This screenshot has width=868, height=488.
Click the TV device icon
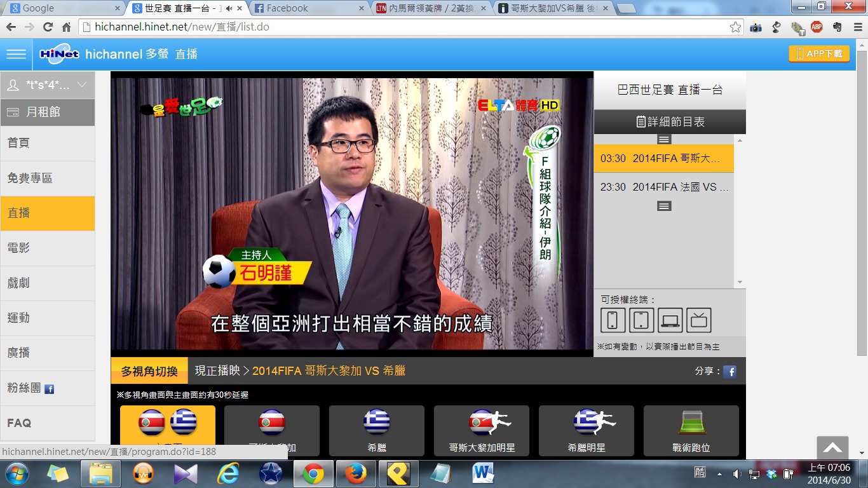699,320
